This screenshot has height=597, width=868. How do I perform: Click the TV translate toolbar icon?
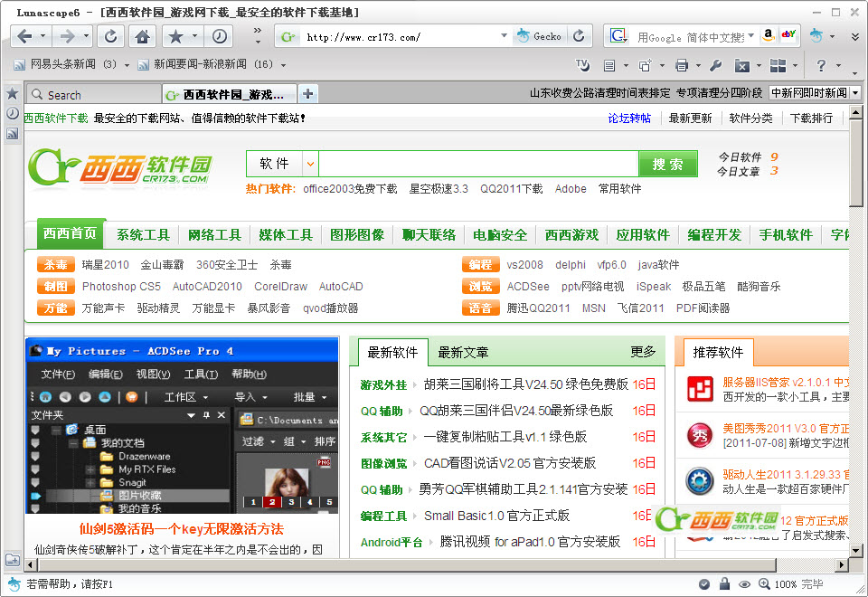582,65
